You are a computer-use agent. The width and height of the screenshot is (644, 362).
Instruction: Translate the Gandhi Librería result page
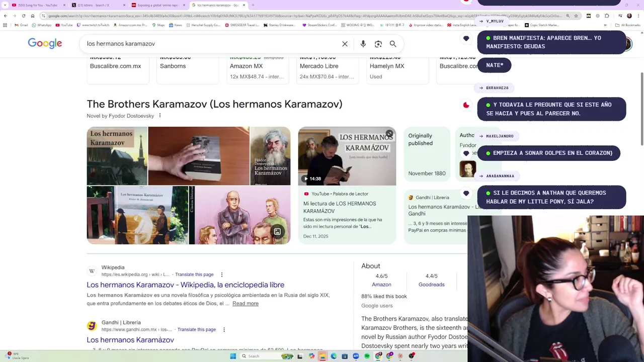tap(196, 329)
